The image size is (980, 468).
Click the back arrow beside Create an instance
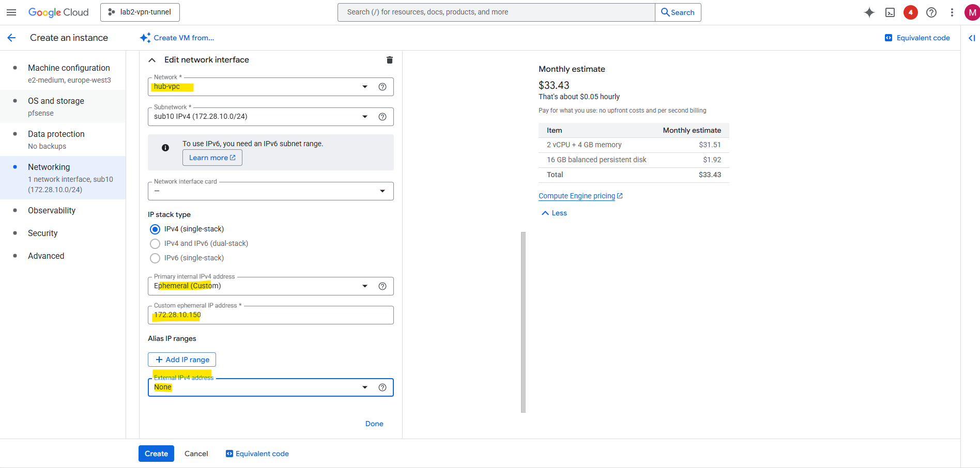pos(11,38)
